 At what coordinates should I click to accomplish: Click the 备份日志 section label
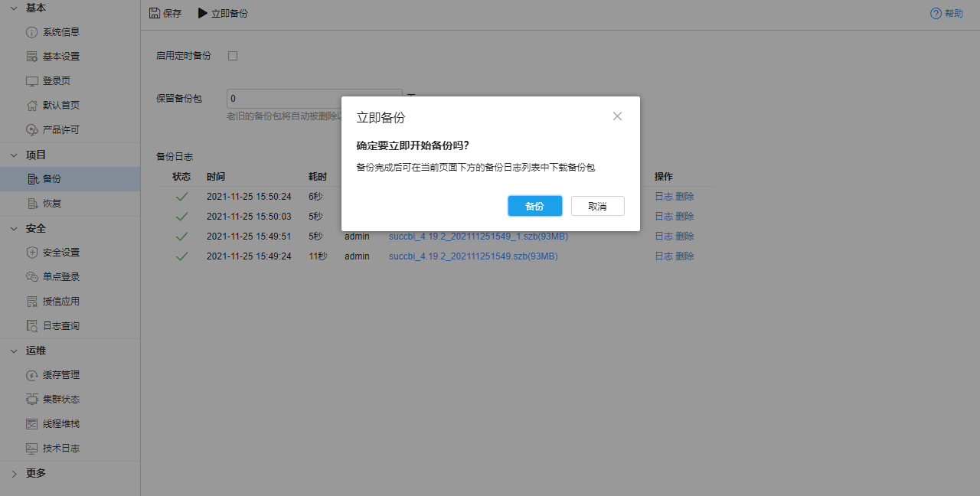tap(175, 157)
